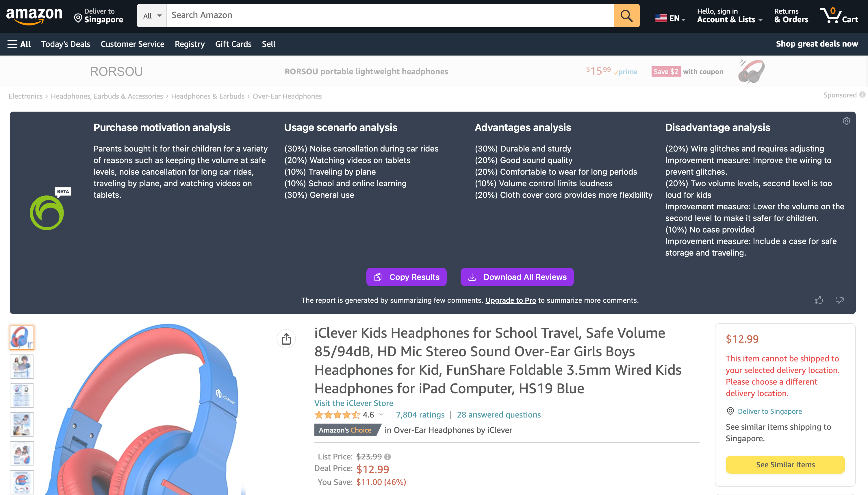868x495 pixels.
Task: Click the Disadvantage analysis heading
Action: [x=717, y=128]
